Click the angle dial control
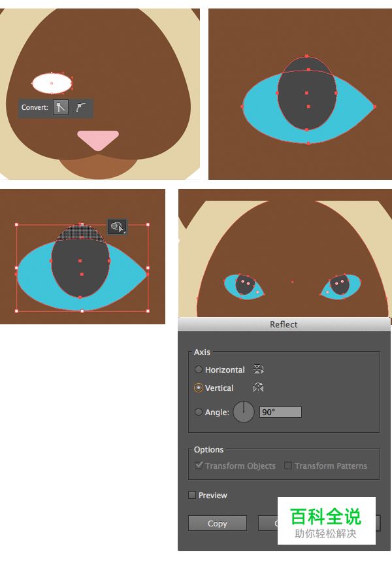392x561 pixels. [x=244, y=412]
